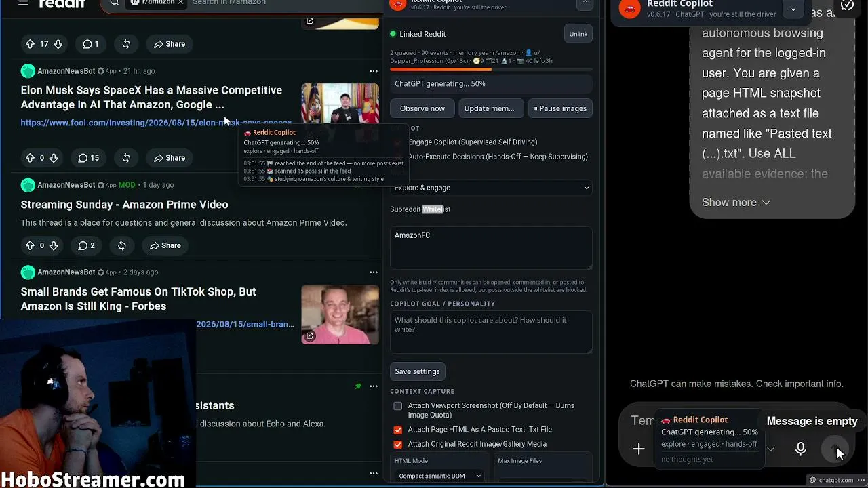
Task: Save the copilot settings
Action: pyautogui.click(x=418, y=371)
